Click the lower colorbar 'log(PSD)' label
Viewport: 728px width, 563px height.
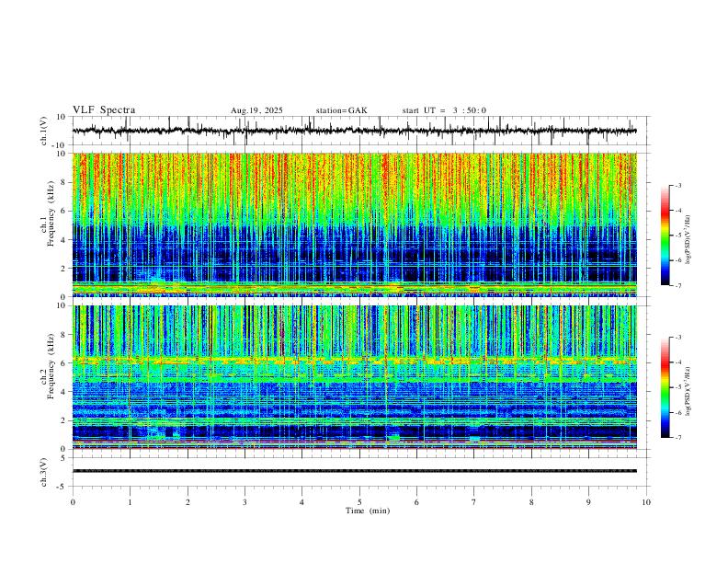(x=688, y=392)
